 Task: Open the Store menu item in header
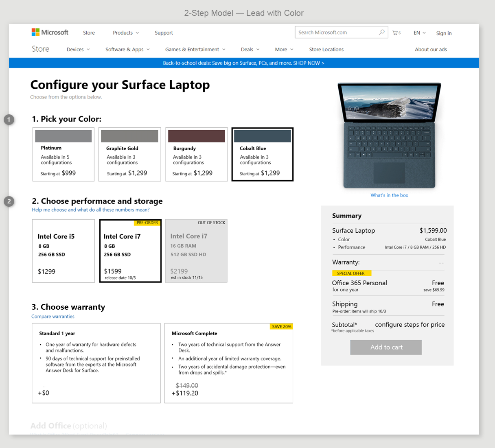coord(89,33)
